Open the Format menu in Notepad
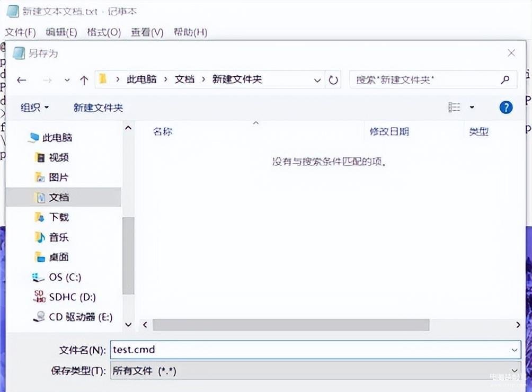This screenshot has width=532, height=392. [x=104, y=32]
